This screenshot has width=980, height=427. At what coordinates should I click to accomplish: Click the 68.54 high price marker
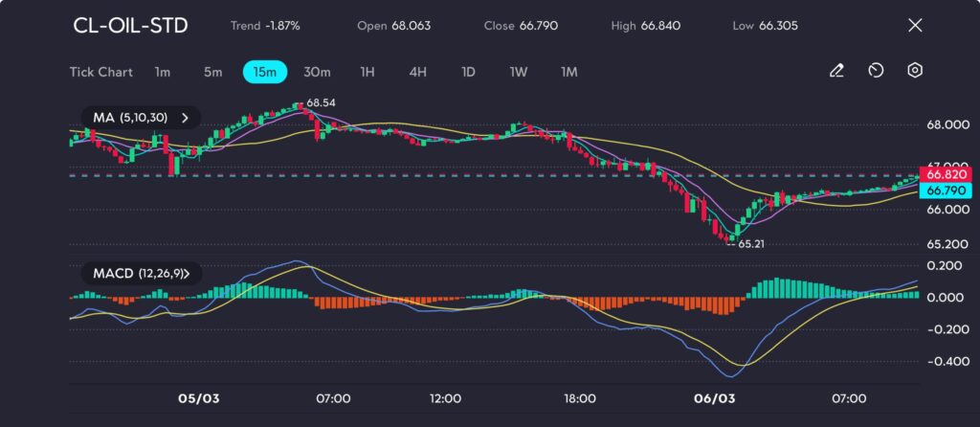pos(321,102)
